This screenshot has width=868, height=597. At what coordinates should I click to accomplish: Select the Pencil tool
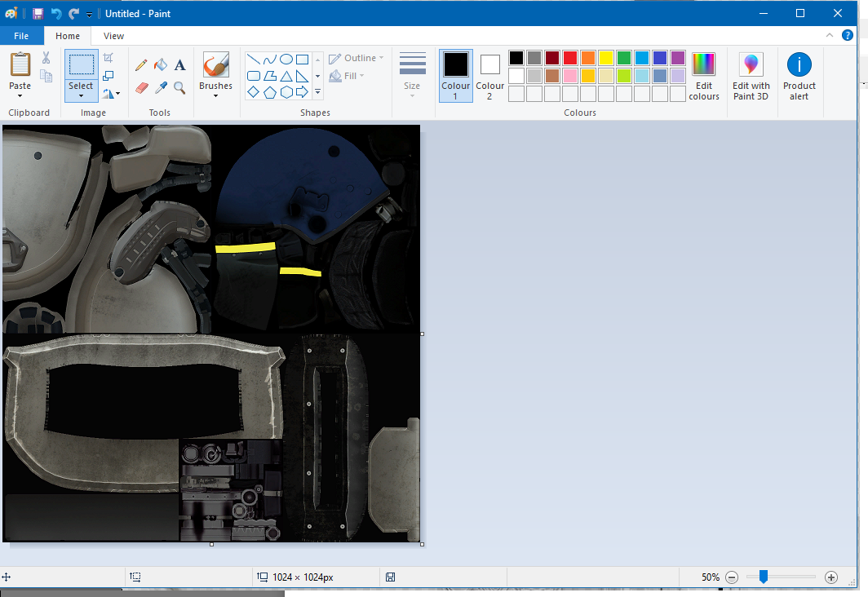(x=141, y=65)
